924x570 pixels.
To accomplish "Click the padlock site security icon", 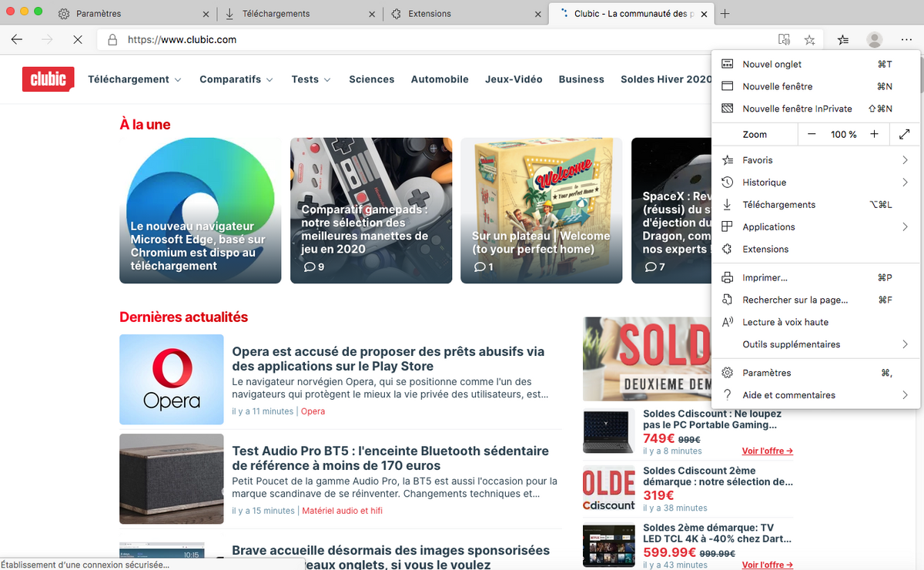I will [112, 40].
